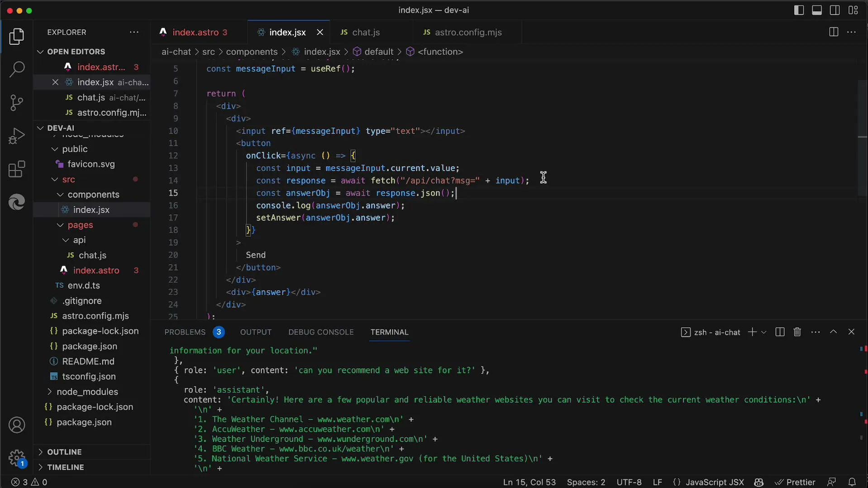
Task: Open terminal panel more actions ellipsis
Action: tap(816, 332)
